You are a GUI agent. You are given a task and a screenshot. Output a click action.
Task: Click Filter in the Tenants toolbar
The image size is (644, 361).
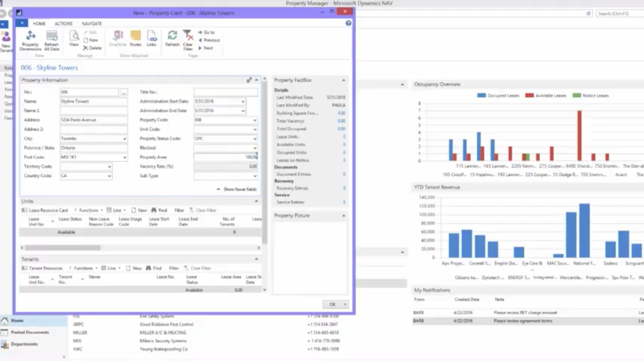click(174, 268)
